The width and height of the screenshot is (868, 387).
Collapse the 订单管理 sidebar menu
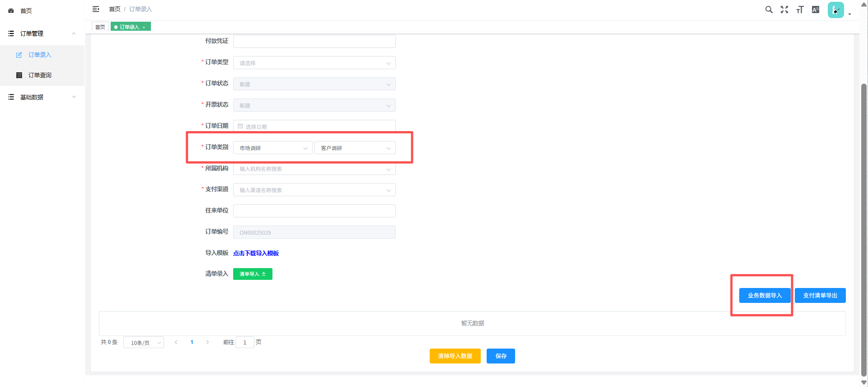(x=42, y=33)
